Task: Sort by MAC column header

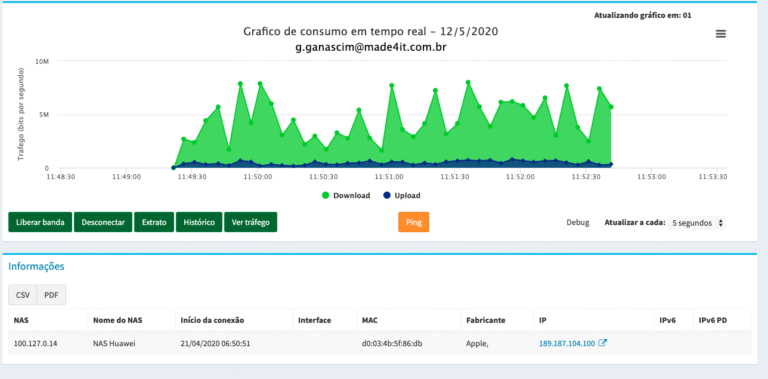Action: coord(409,320)
